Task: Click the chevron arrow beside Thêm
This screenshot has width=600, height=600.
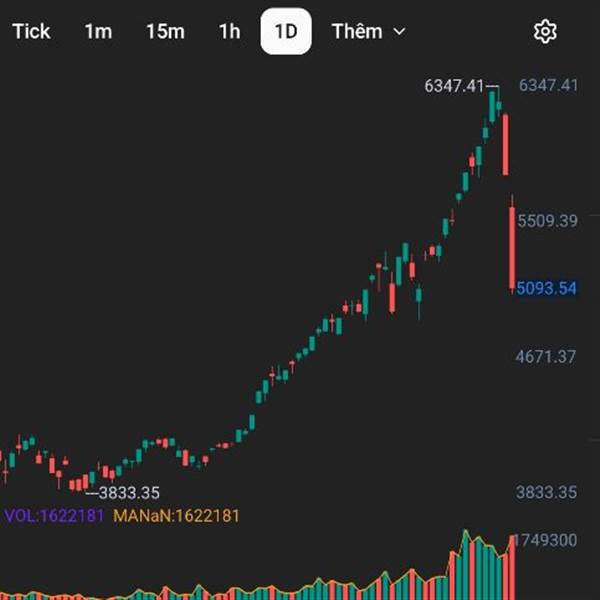Action: pyautogui.click(x=400, y=32)
